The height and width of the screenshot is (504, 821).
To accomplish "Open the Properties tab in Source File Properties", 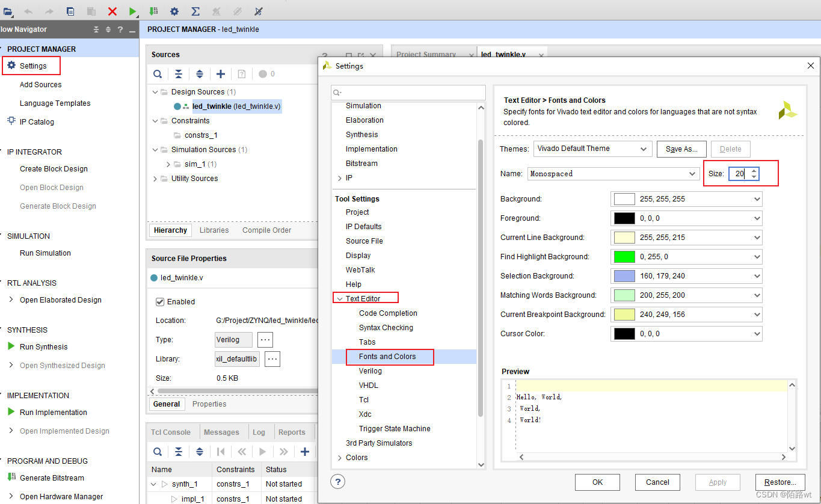I will [209, 404].
